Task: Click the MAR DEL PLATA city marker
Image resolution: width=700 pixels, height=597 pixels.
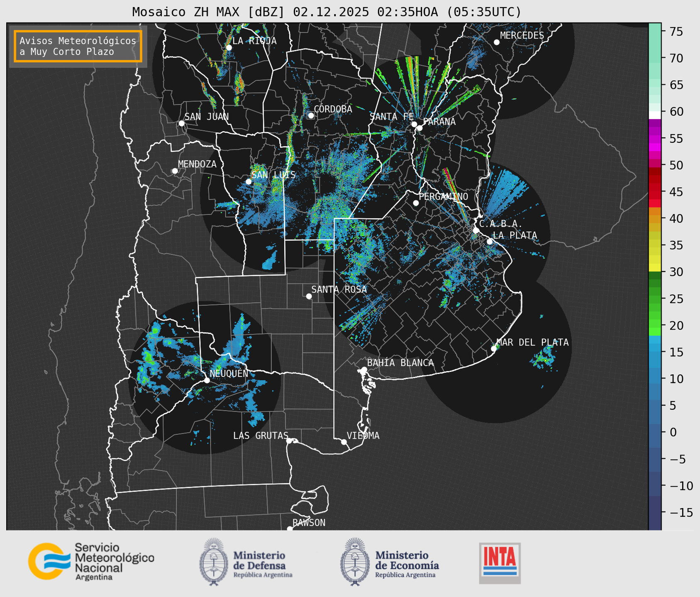Action: click(494, 349)
